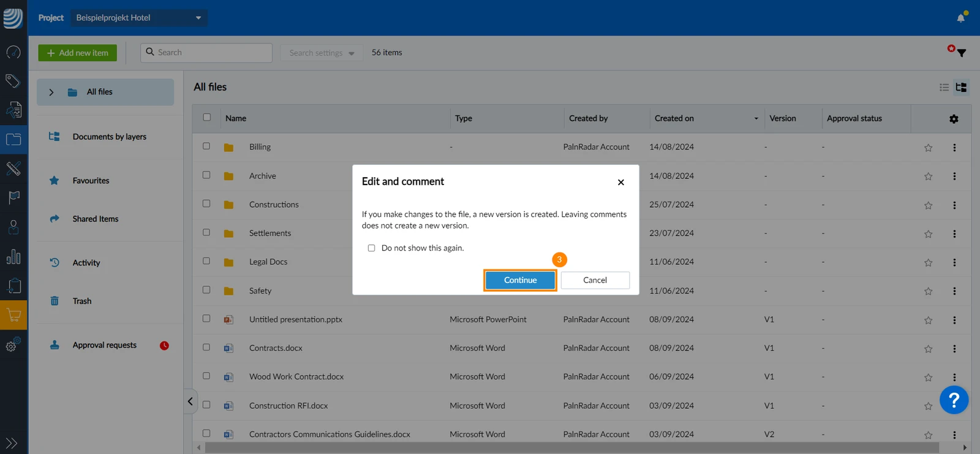This screenshot has width=980, height=454.
Task: Open the more options menu for Billing
Action: pyautogui.click(x=954, y=148)
